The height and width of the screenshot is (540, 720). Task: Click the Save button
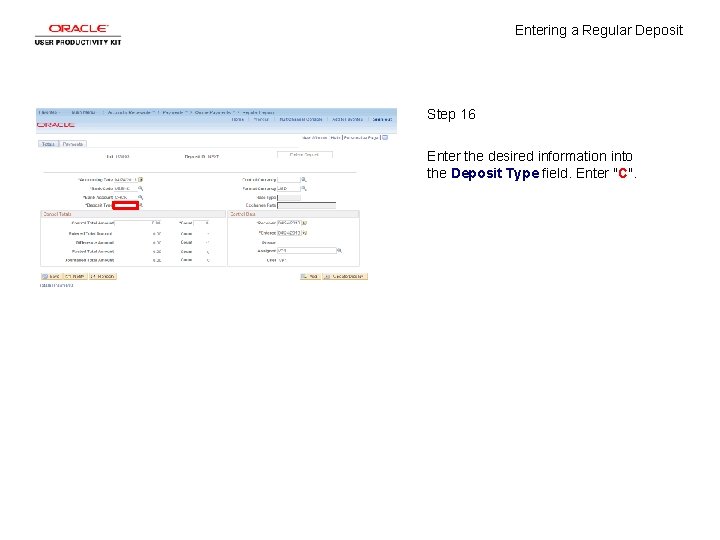click(51, 276)
